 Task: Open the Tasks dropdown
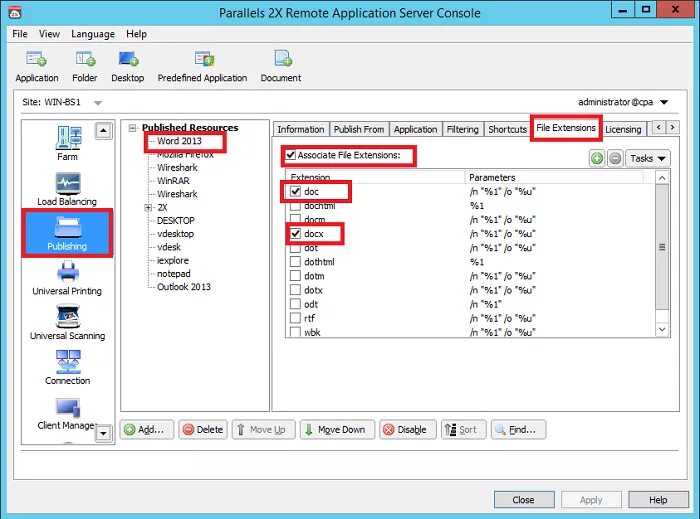click(x=648, y=158)
